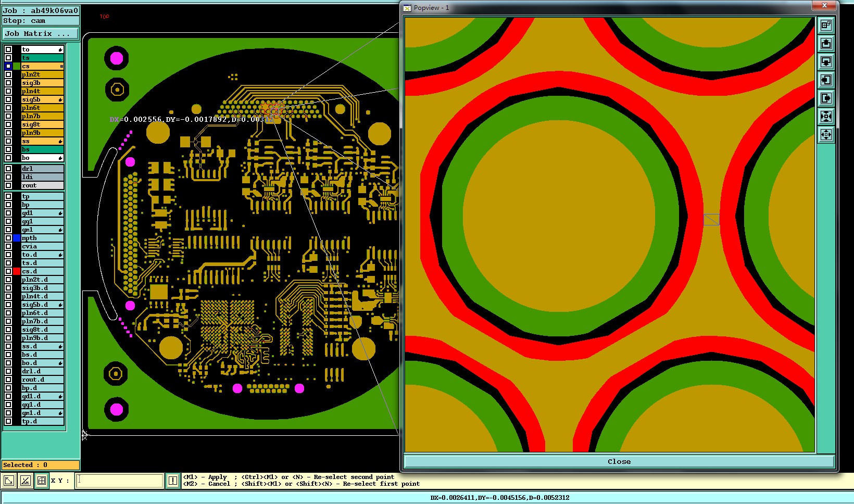Click the Selected : 0 status bar
The height and width of the screenshot is (504, 854).
pyautogui.click(x=41, y=465)
